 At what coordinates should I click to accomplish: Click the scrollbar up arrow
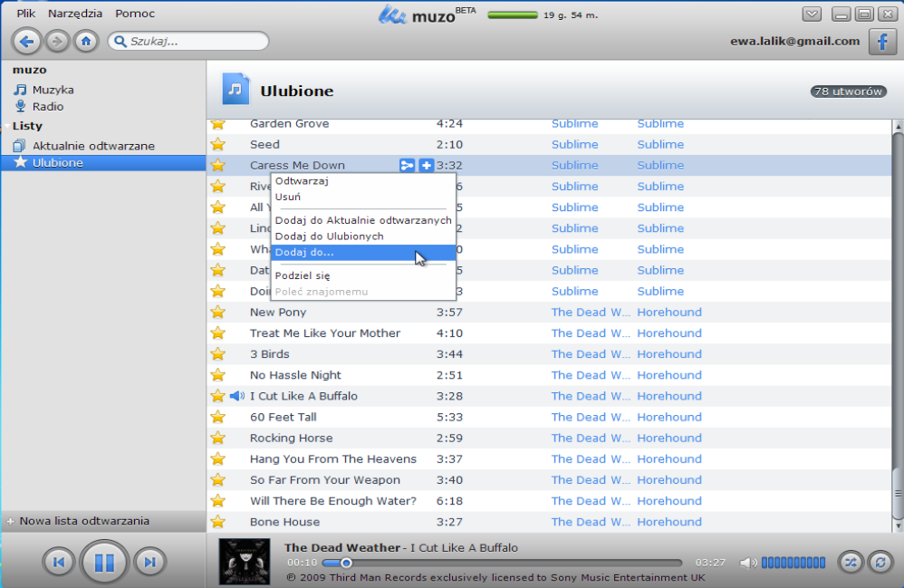(x=898, y=126)
